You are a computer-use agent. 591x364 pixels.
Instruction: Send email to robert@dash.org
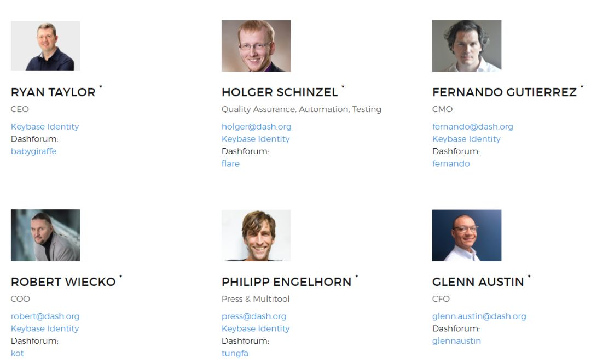coord(45,316)
